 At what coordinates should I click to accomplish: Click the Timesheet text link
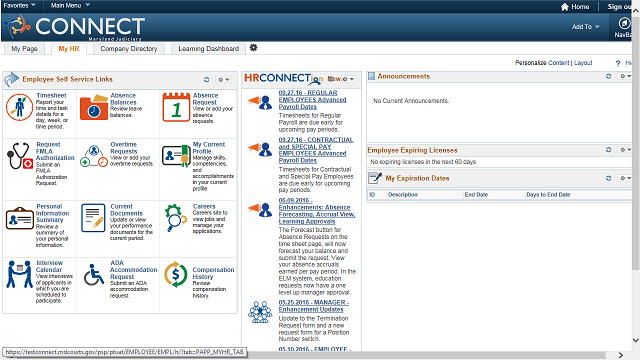51,96
